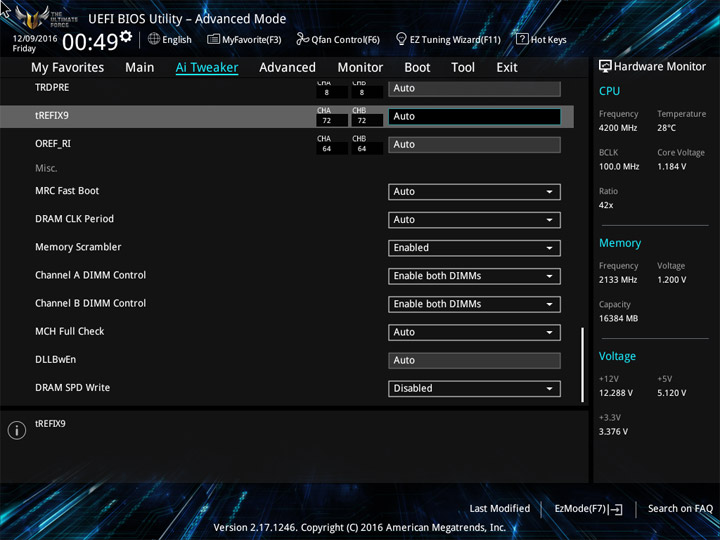Click the gear icon next to the clock

coord(126,36)
